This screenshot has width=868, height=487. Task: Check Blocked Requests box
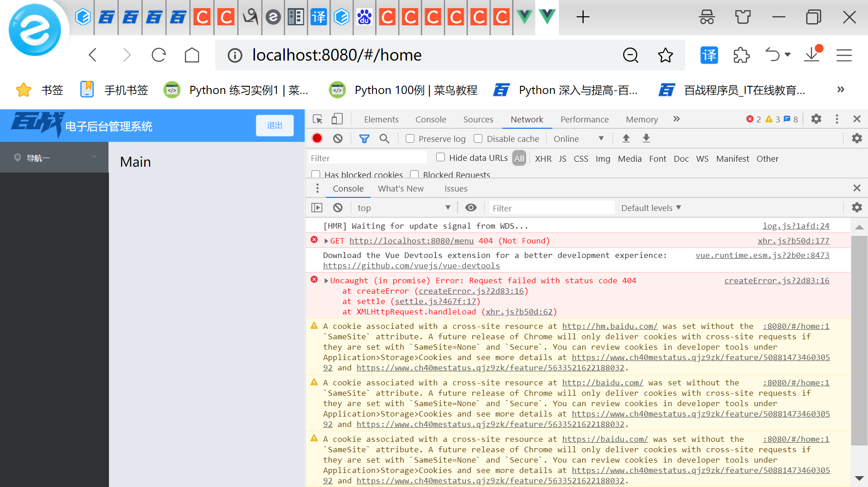pos(414,174)
